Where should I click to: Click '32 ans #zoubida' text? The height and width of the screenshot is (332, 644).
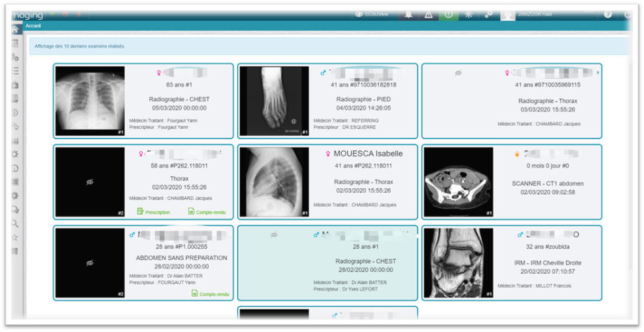(x=547, y=247)
